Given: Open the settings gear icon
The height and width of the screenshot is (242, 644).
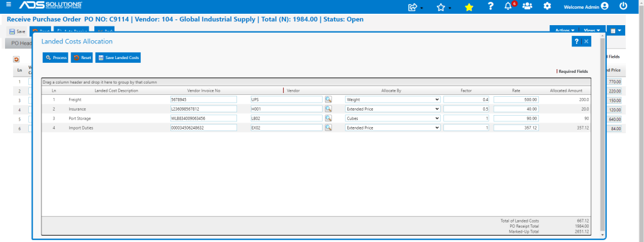Looking at the screenshot, I should click(x=547, y=6).
